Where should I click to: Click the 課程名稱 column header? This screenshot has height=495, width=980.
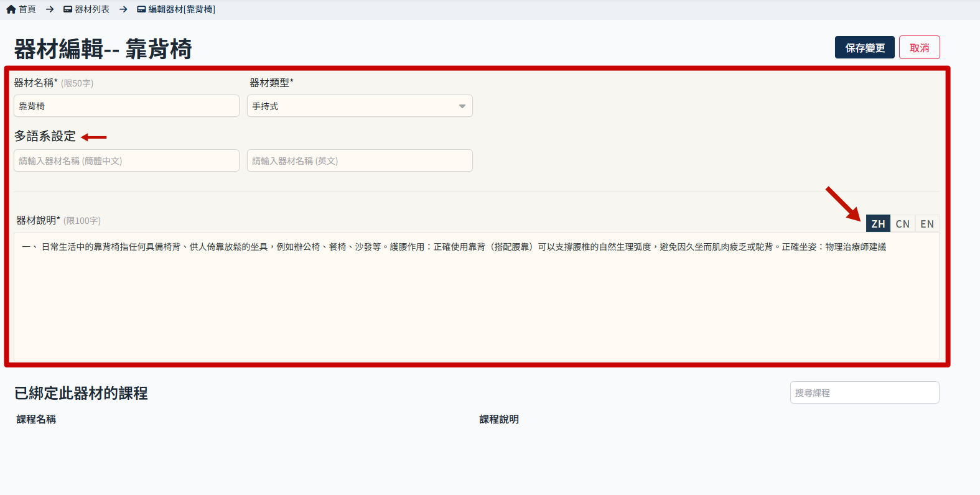tap(36, 419)
